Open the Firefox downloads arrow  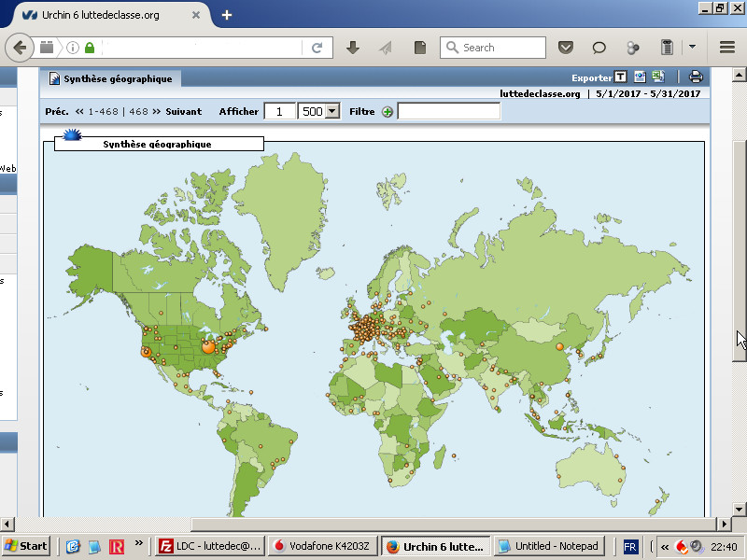[x=353, y=48]
